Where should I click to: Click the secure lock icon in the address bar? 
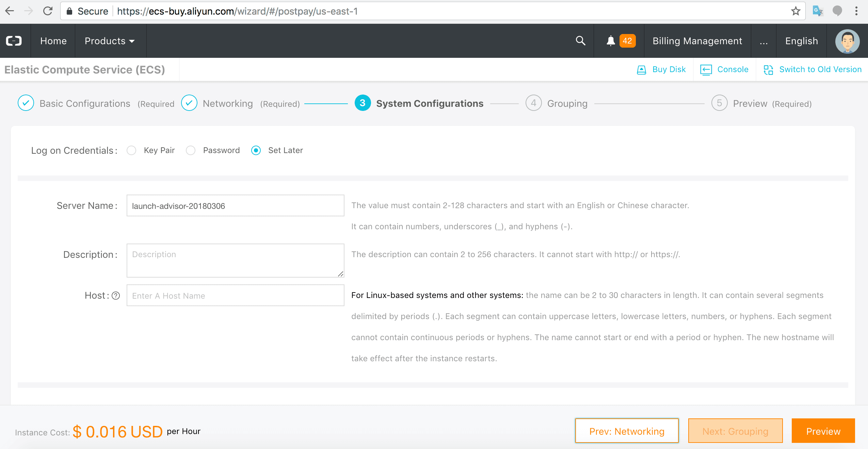[x=69, y=11]
